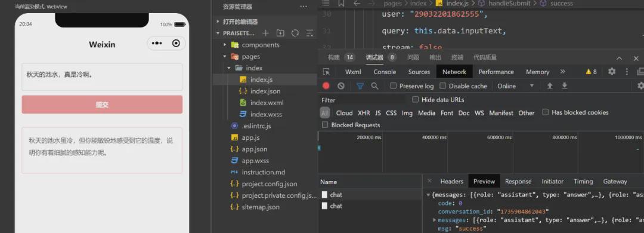Tap the 提交 button in the simulator

click(x=102, y=105)
